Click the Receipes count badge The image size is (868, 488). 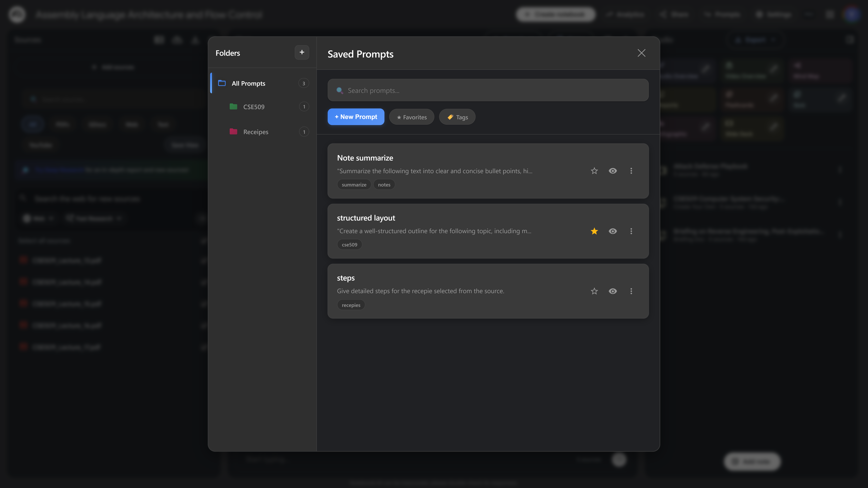(304, 132)
